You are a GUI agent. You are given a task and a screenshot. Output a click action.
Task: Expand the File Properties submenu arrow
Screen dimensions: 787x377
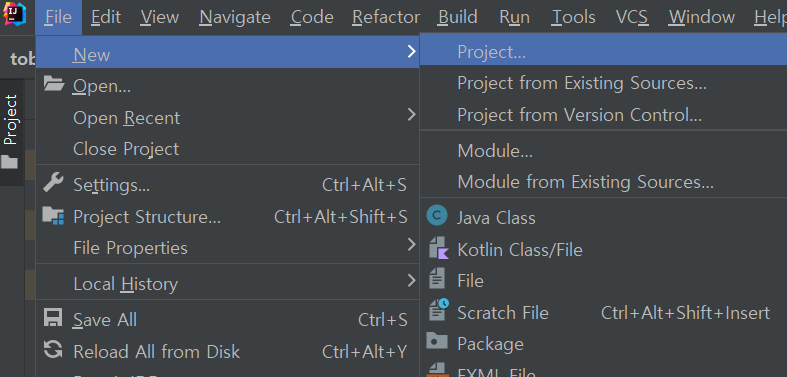point(411,245)
